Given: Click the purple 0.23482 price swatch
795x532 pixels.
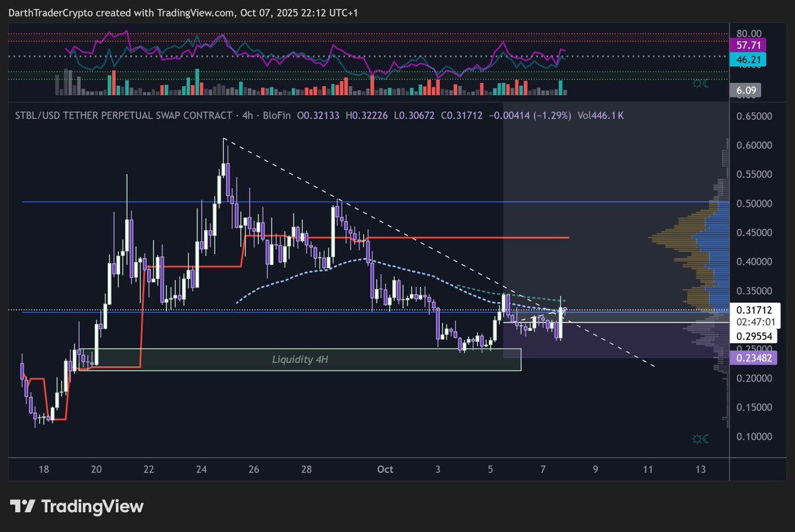Looking at the screenshot, I should pyautogui.click(x=756, y=358).
